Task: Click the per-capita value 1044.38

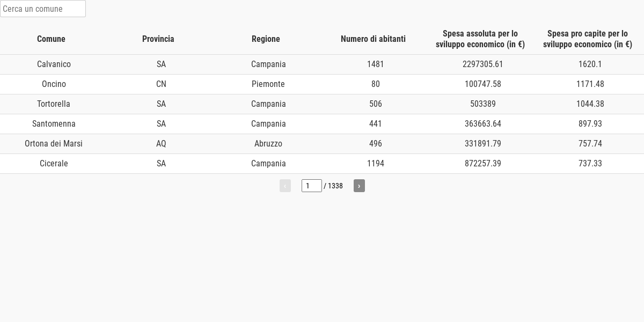Action: point(590,104)
